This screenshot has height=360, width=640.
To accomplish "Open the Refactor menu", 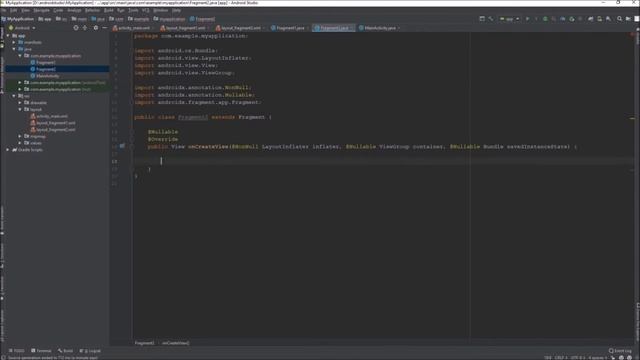I will click(92, 10).
